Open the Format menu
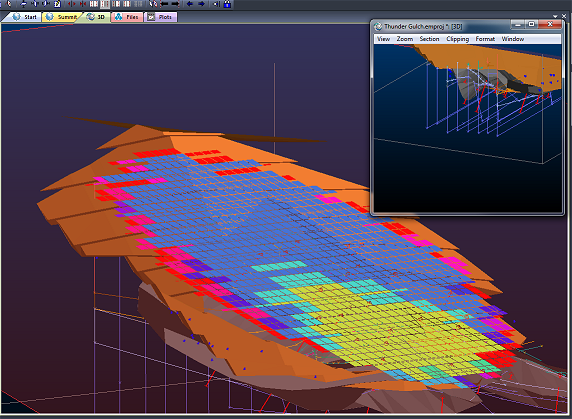Screen dimensions: 572x419 coord(485,39)
